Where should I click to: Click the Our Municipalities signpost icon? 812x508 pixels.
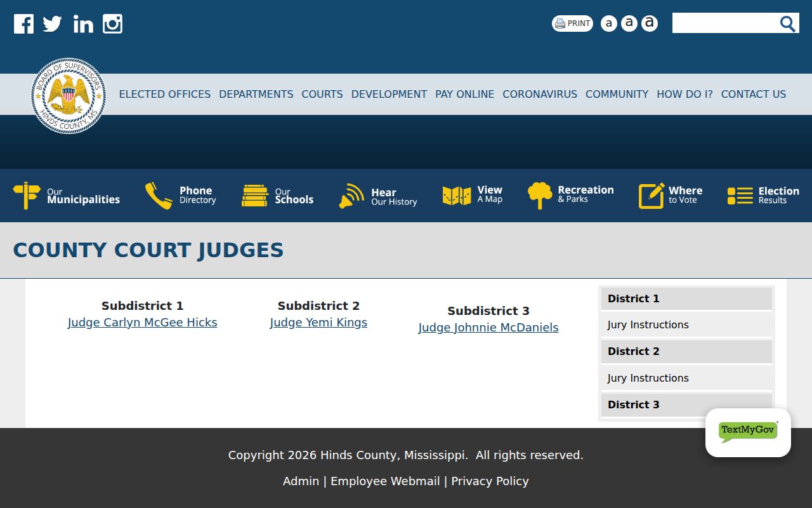click(x=27, y=196)
